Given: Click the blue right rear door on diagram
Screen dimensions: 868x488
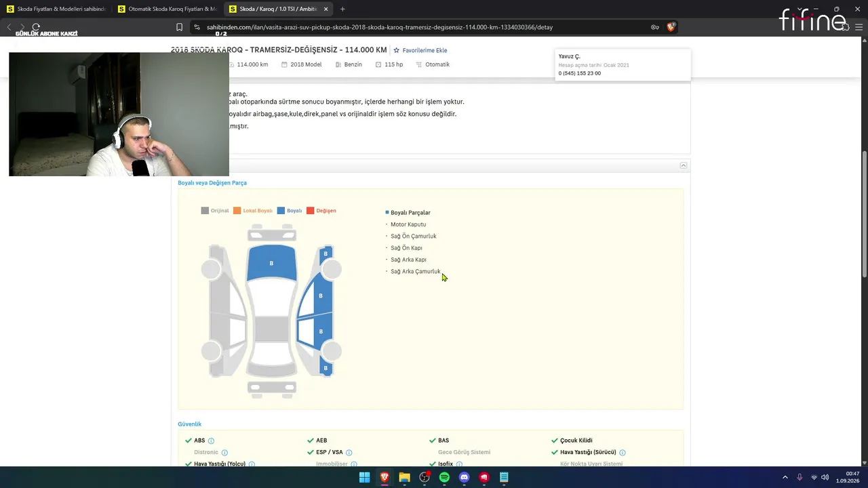Looking at the screenshot, I should 321,331.
